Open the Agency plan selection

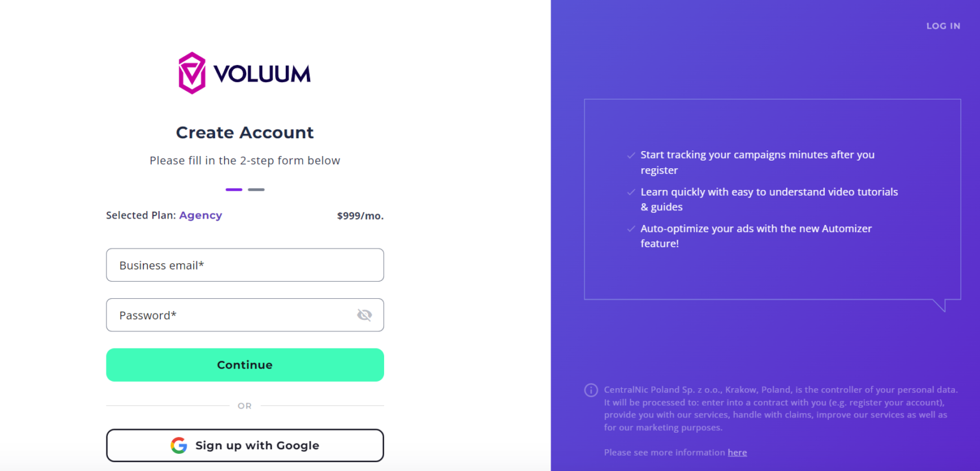(x=200, y=215)
